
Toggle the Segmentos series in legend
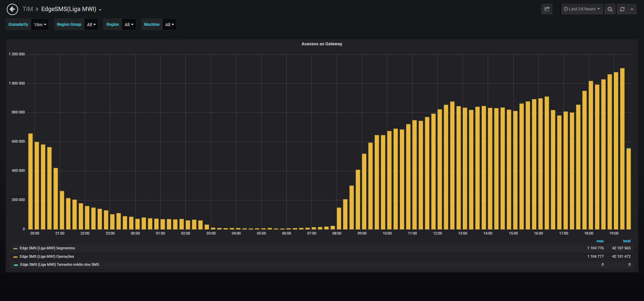click(x=47, y=248)
